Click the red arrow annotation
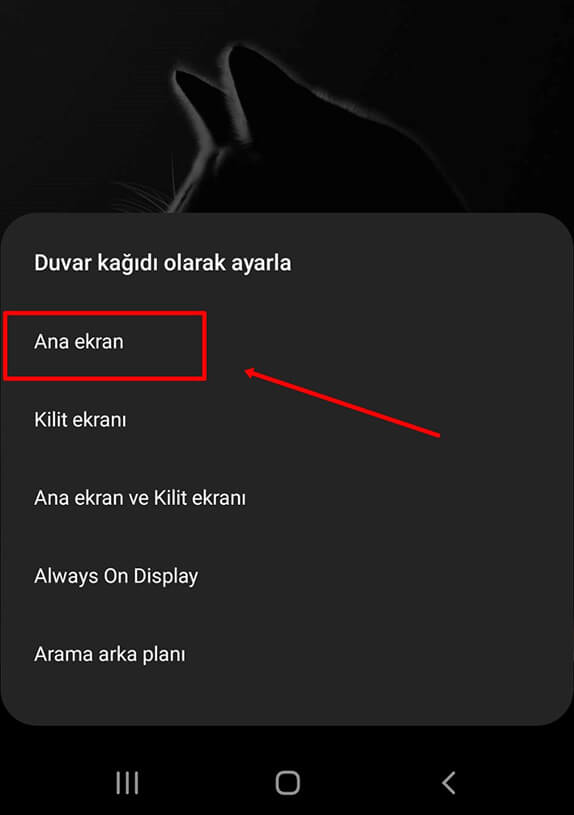The image size is (574, 815). coord(342,402)
